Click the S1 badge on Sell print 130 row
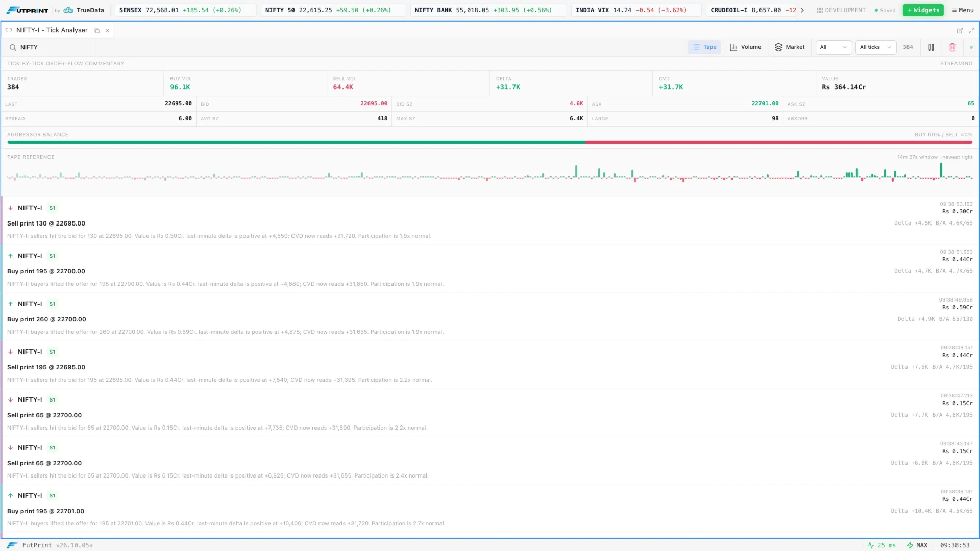The width and height of the screenshot is (980, 551). click(52, 208)
